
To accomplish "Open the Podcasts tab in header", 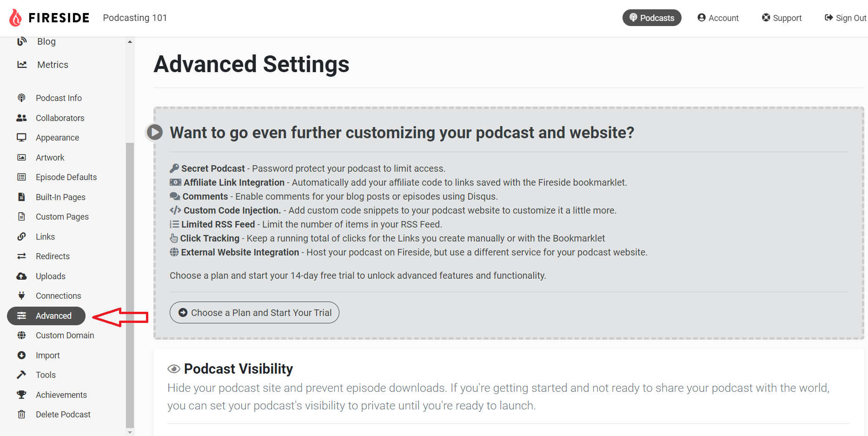I will pos(652,18).
